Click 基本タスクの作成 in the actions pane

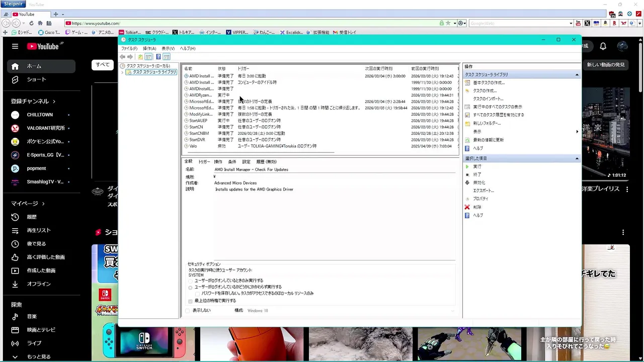(489, 82)
